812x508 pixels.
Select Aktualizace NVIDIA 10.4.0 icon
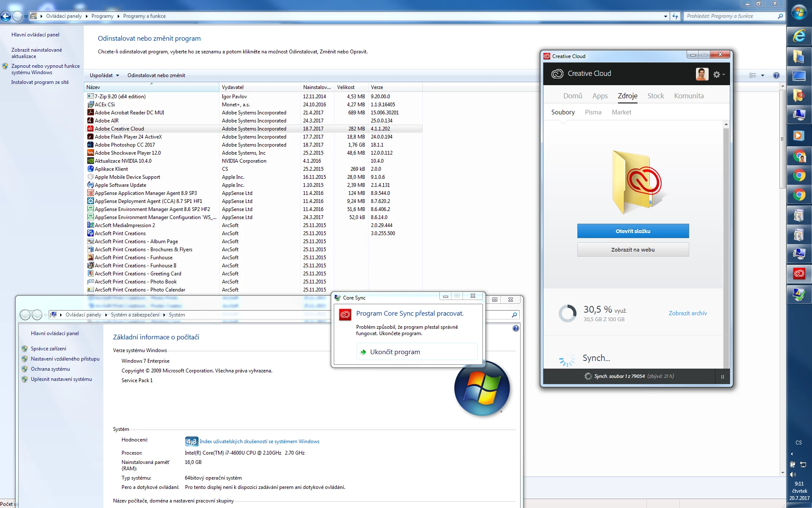point(90,161)
